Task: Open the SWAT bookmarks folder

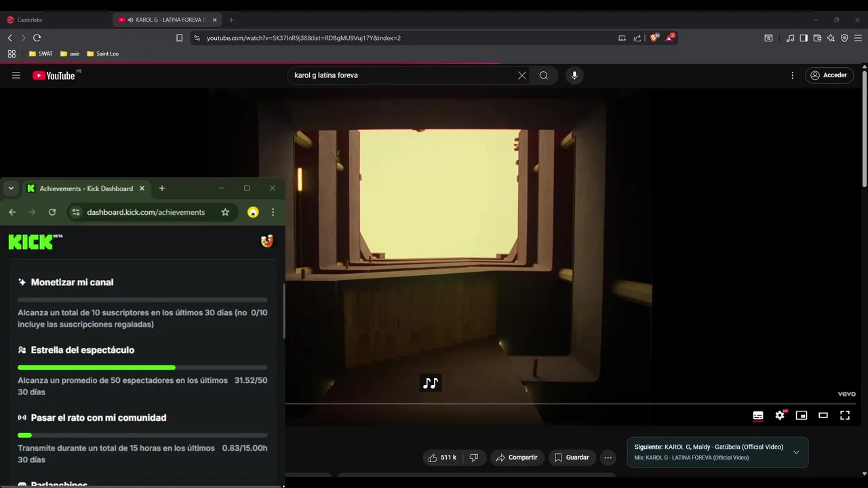Action: [41, 54]
